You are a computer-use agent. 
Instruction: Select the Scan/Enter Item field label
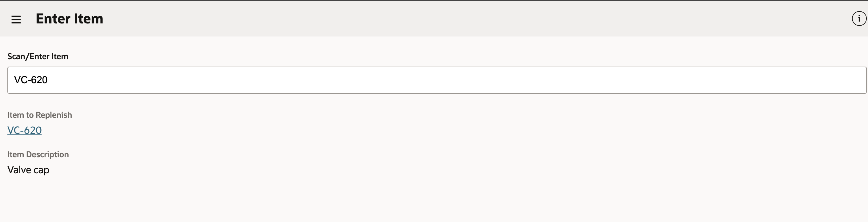point(38,56)
